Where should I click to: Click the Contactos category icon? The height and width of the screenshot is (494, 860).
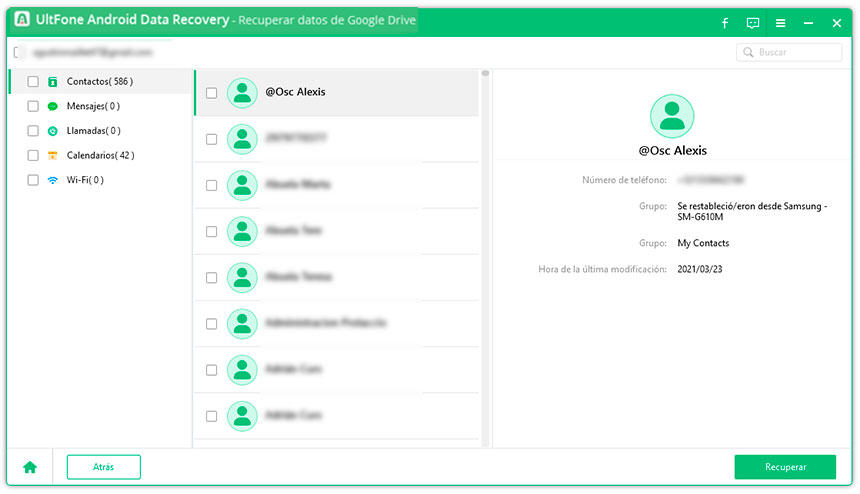coord(53,82)
